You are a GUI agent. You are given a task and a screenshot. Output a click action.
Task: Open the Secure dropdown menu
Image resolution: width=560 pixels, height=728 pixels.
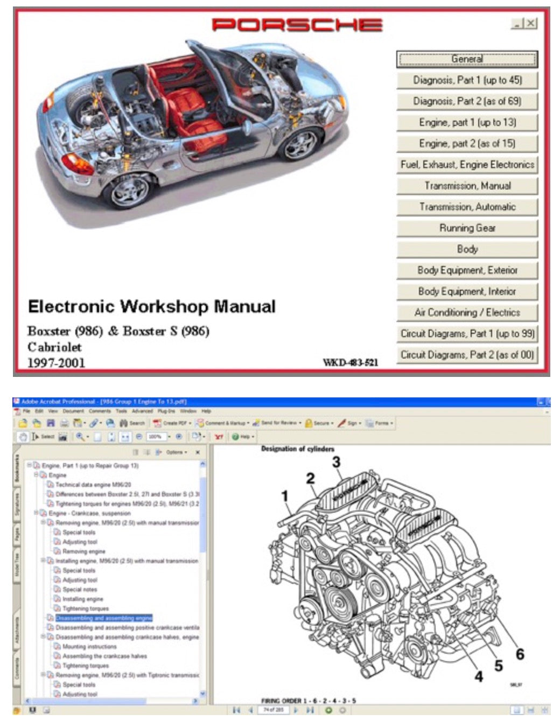coord(319,423)
